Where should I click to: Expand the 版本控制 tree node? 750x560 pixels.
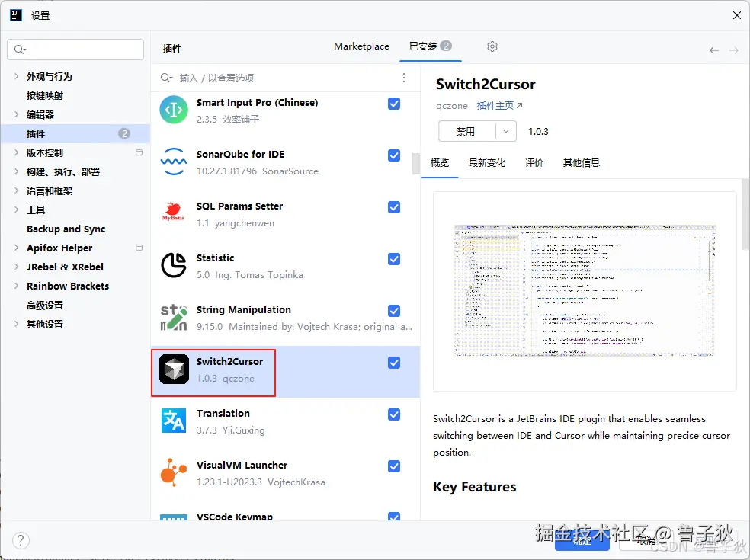16,152
